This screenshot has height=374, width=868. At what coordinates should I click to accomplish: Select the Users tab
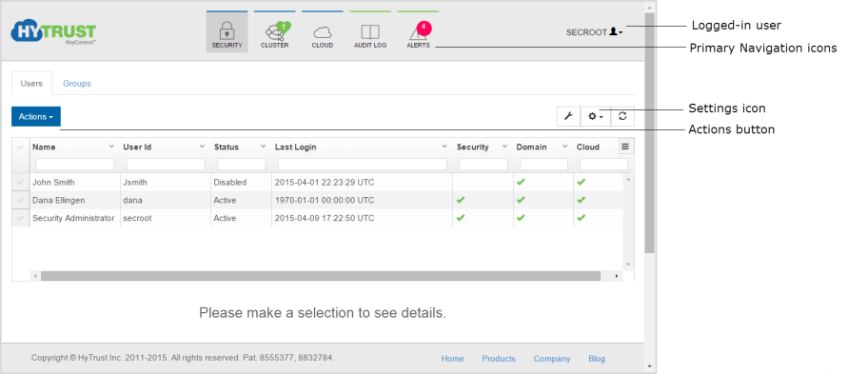coord(31,84)
